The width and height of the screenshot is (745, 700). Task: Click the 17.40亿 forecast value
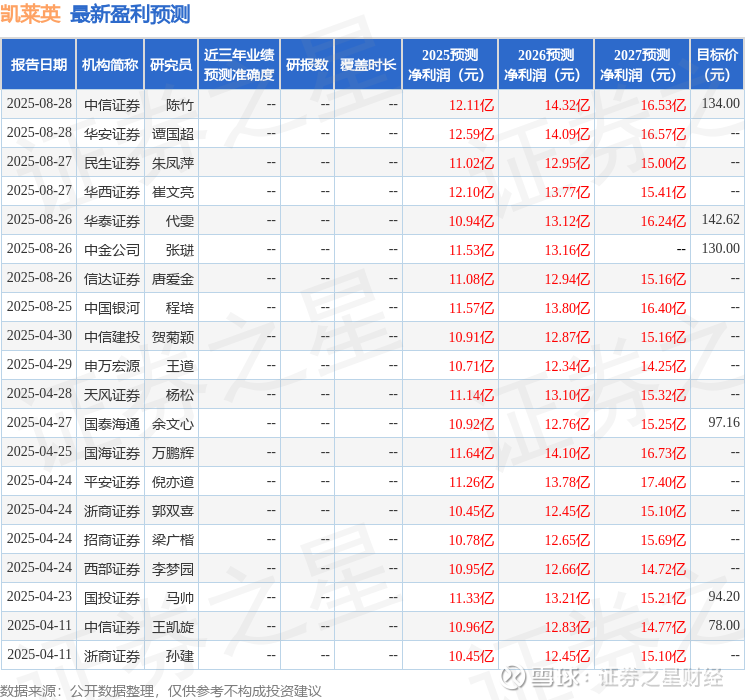click(663, 482)
